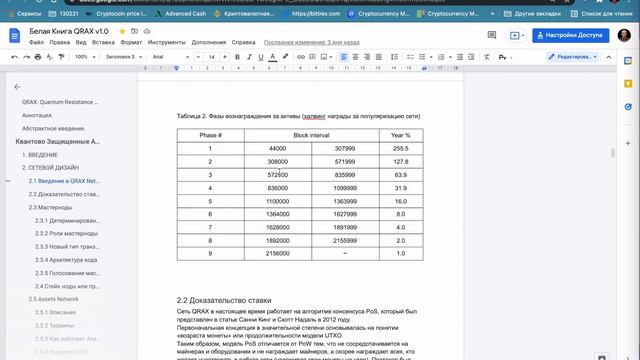Viewport: 640px width, 360px height.
Task: Open Google Tasks side panel icon
Action: point(628,107)
